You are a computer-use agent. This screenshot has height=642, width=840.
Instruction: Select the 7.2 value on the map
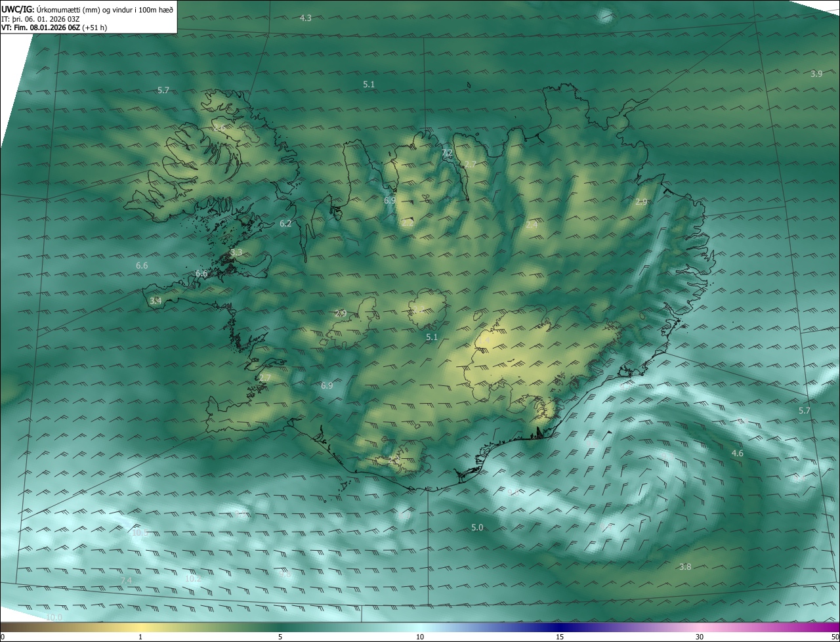[x=447, y=152]
